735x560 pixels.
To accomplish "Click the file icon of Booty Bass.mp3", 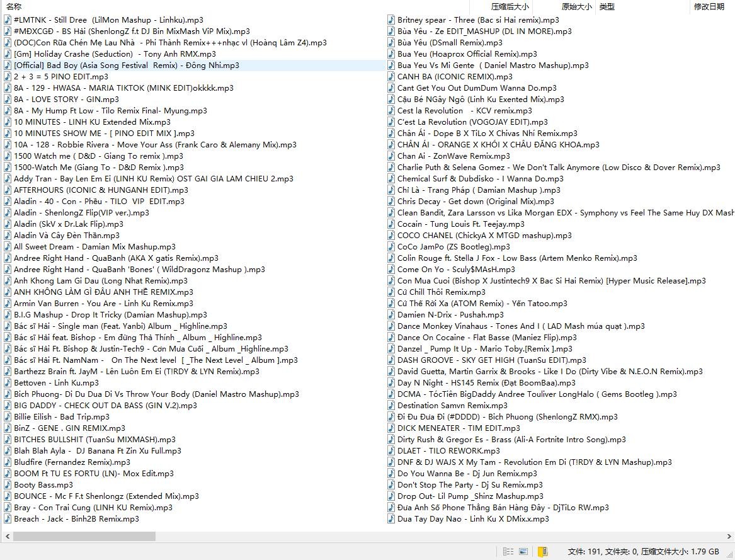I will tap(8, 485).
